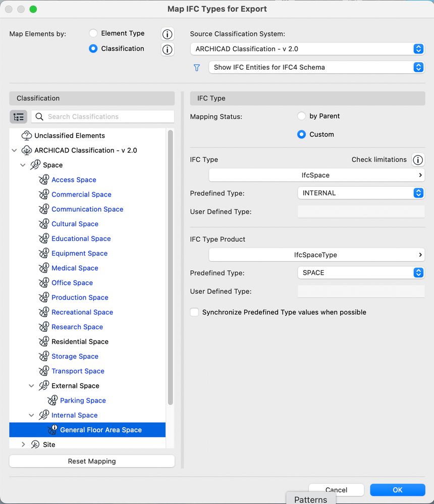Click the Storage Space leaf icon
The height and width of the screenshot is (504, 434).
(x=44, y=356)
